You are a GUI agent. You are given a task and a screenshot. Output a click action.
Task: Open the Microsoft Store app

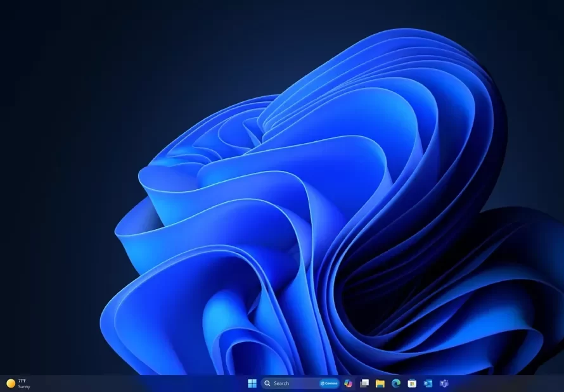click(x=412, y=383)
